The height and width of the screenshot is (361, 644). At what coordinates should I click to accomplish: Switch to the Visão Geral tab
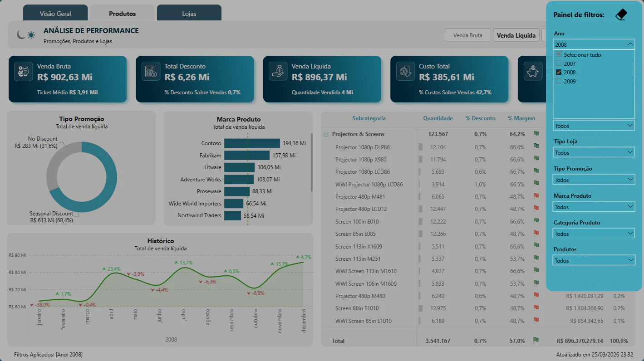click(55, 13)
